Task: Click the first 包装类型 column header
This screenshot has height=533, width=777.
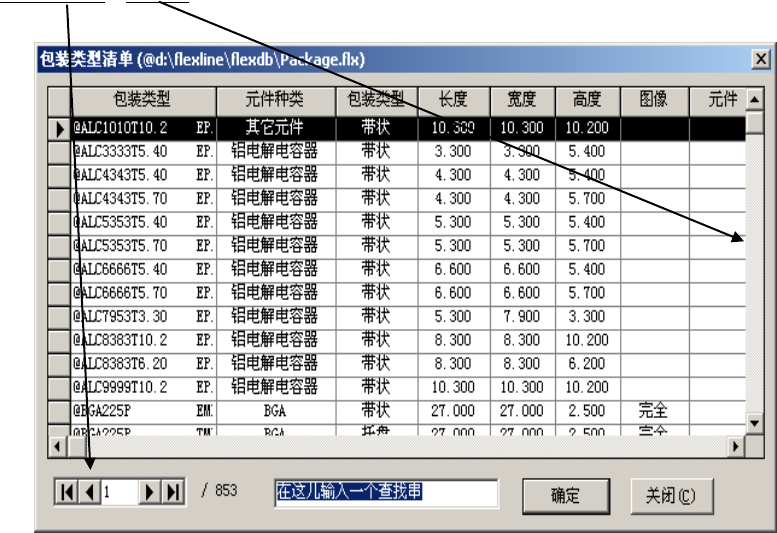Action: (143, 101)
